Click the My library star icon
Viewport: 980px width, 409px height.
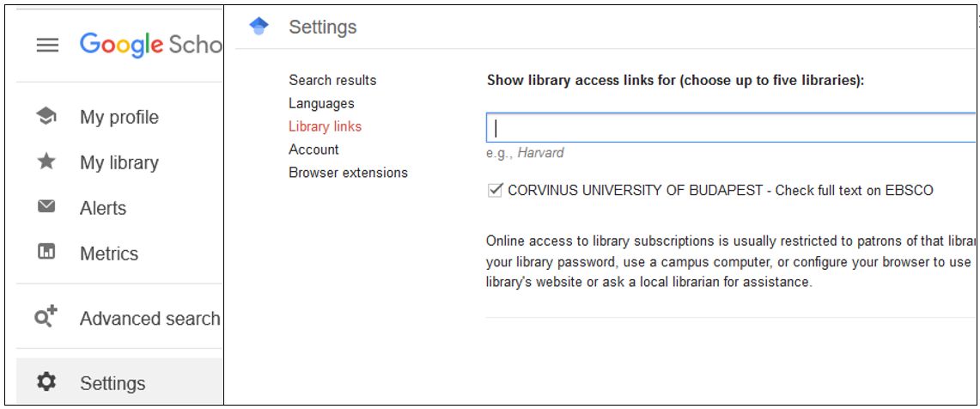pyautogui.click(x=46, y=162)
